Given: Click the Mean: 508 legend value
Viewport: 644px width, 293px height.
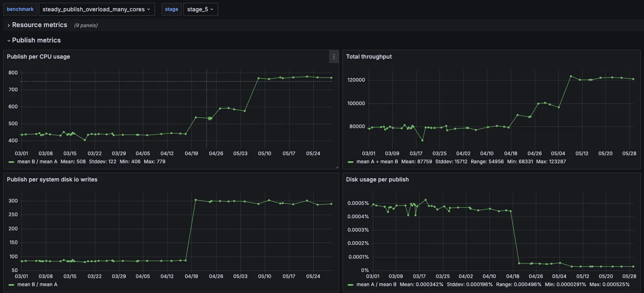Looking at the screenshot, I should tap(73, 162).
